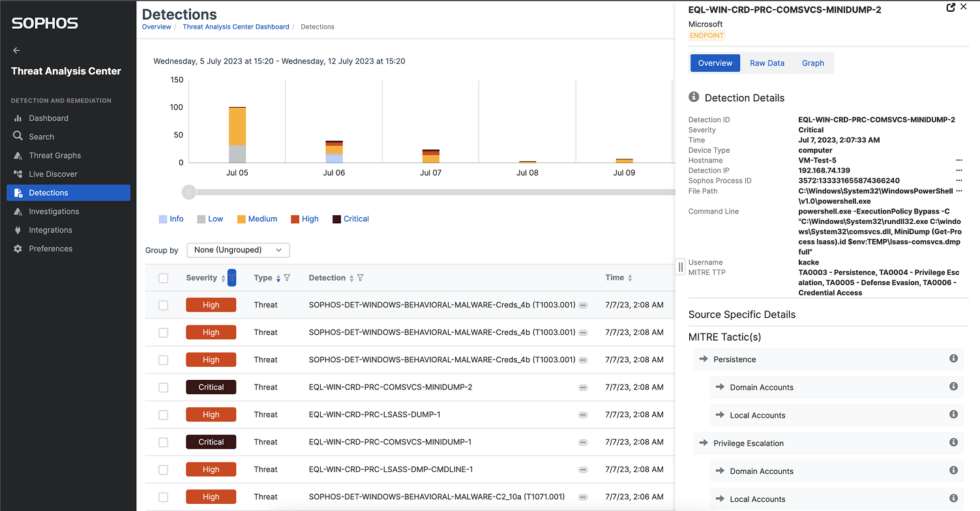This screenshot has width=980, height=511.
Task: Toggle the Critical severity legend item
Action: [351, 219]
